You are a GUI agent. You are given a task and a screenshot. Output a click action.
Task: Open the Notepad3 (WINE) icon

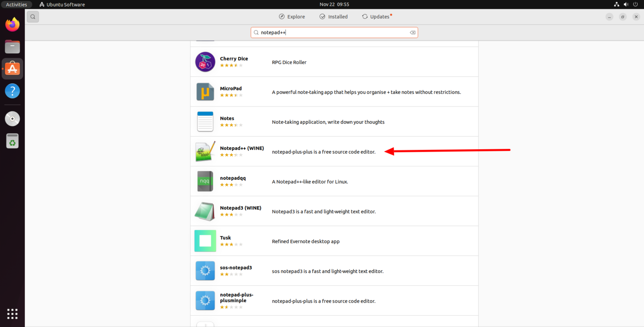205,211
